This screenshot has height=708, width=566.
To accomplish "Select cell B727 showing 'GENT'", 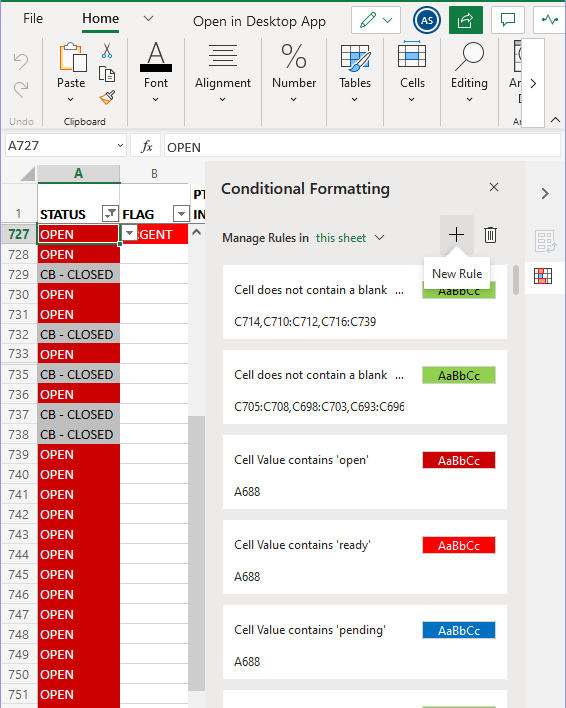I will click(x=154, y=234).
